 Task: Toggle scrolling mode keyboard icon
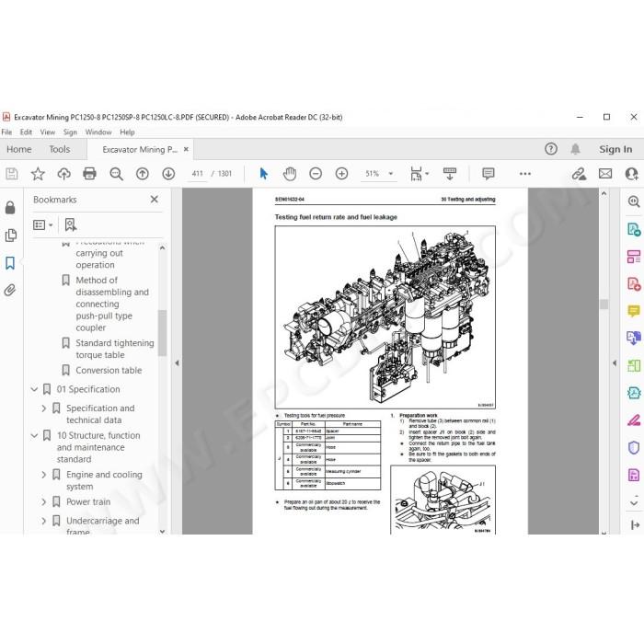(450, 174)
